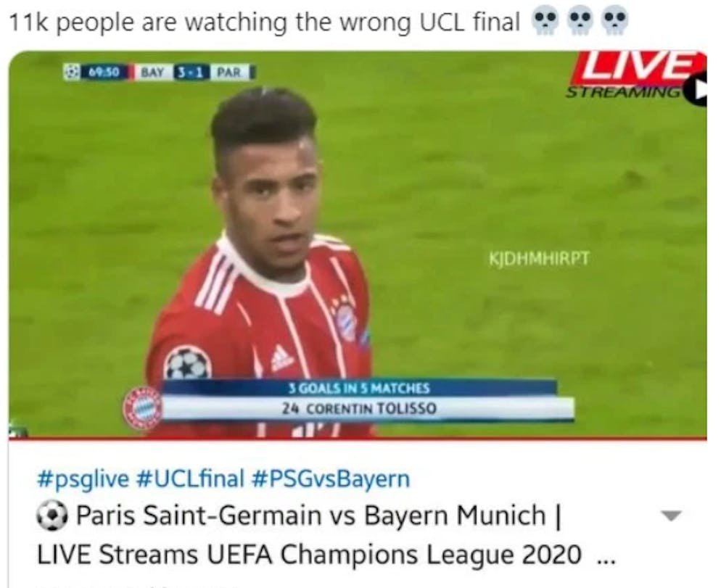This screenshot has height=588, width=721.
Task: Click the first skull emoji
Action: tap(545, 21)
